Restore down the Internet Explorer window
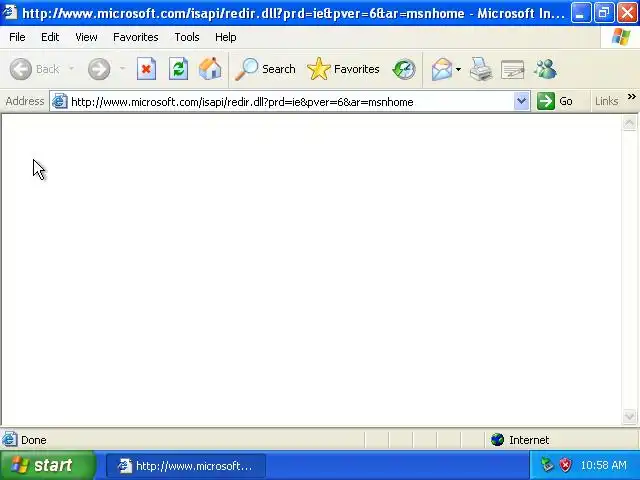This screenshot has width=640, height=480. [604, 13]
